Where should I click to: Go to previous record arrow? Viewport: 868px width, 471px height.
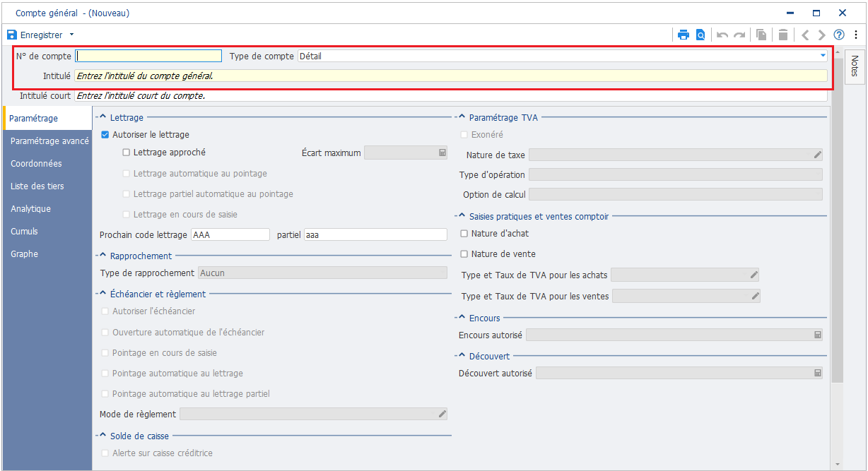805,35
